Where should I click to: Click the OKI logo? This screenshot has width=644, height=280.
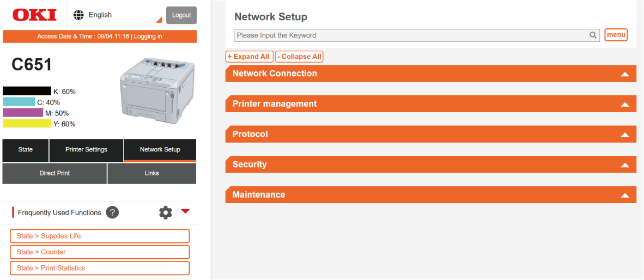pyautogui.click(x=34, y=15)
